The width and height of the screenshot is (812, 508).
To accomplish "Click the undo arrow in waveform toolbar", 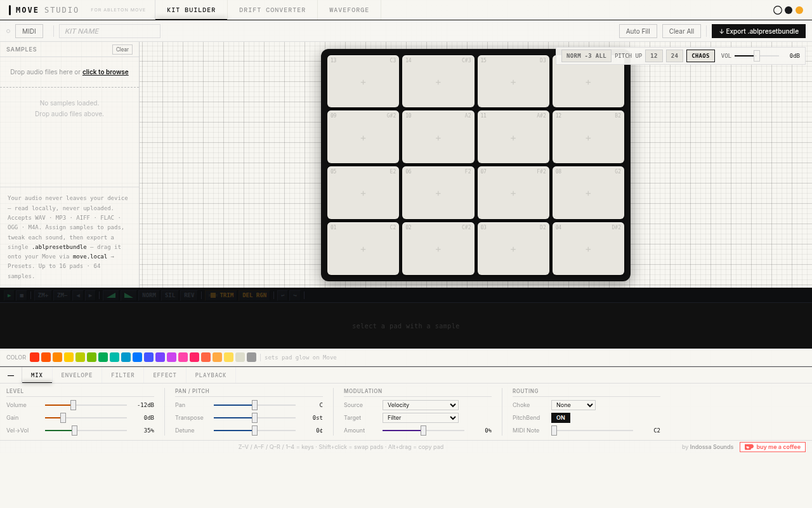I will coord(282,295).
